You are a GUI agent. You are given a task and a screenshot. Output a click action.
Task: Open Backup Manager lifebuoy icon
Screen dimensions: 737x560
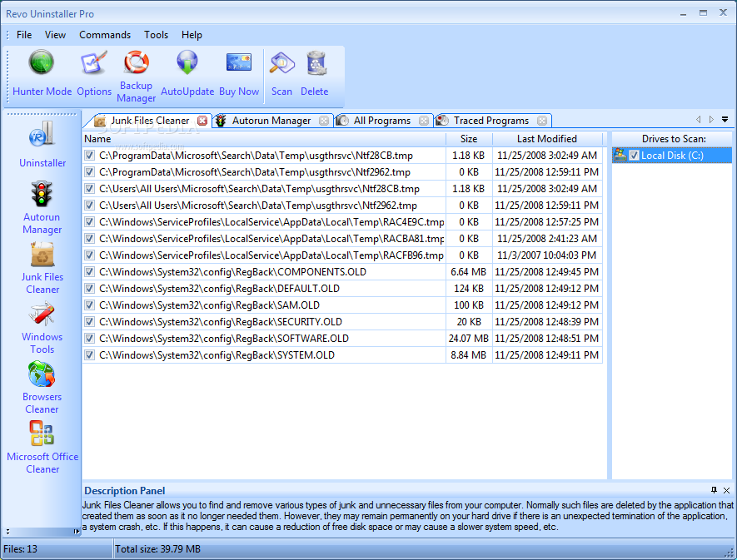point(137,62)
